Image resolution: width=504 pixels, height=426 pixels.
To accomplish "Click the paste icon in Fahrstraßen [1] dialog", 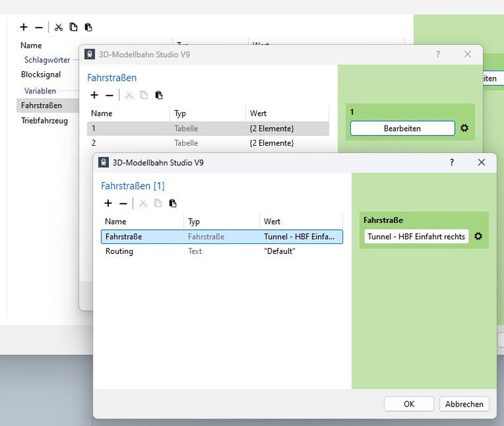I will [x=173, y=204].
